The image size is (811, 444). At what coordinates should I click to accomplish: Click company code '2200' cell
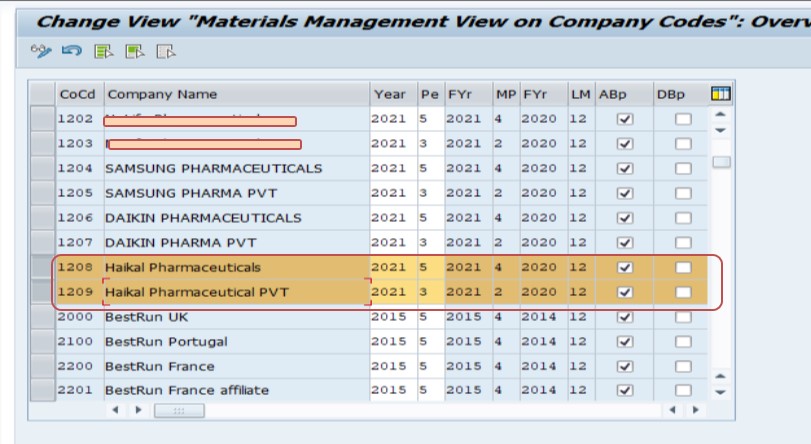(80, 366)
